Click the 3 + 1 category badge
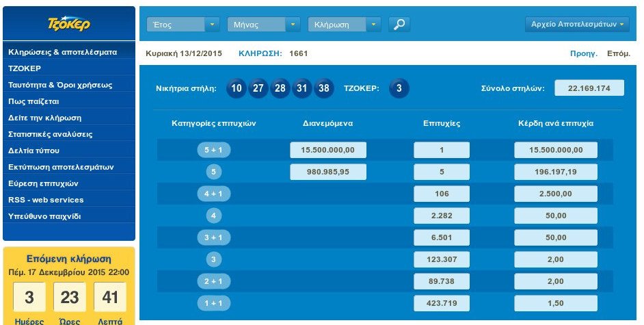The image size is (644, 325). (x=213, y=237)
